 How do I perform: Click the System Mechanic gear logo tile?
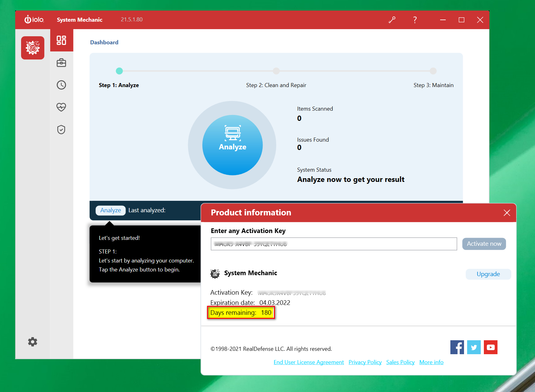[x=33, y=48]
